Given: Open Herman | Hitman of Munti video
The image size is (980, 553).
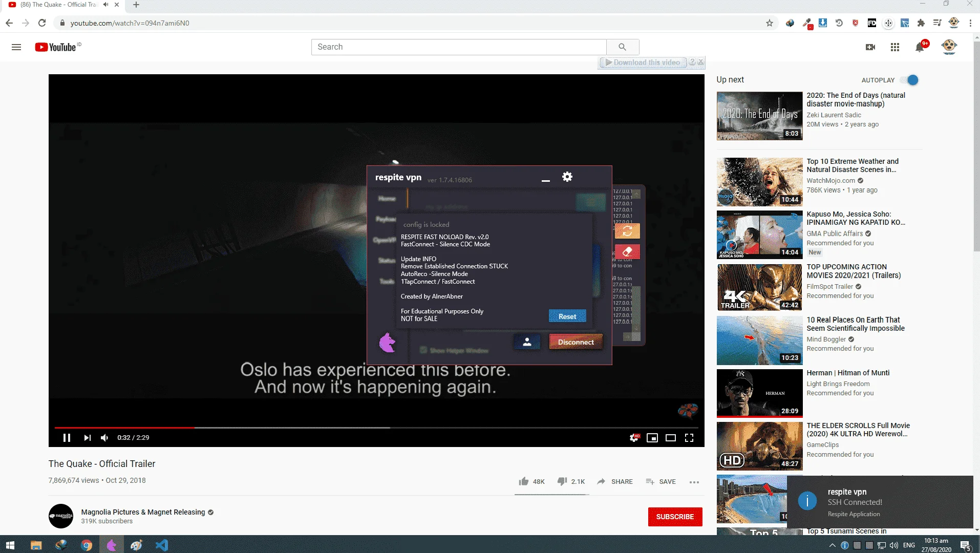Looking at the screenshot, I should pos(848,373).
